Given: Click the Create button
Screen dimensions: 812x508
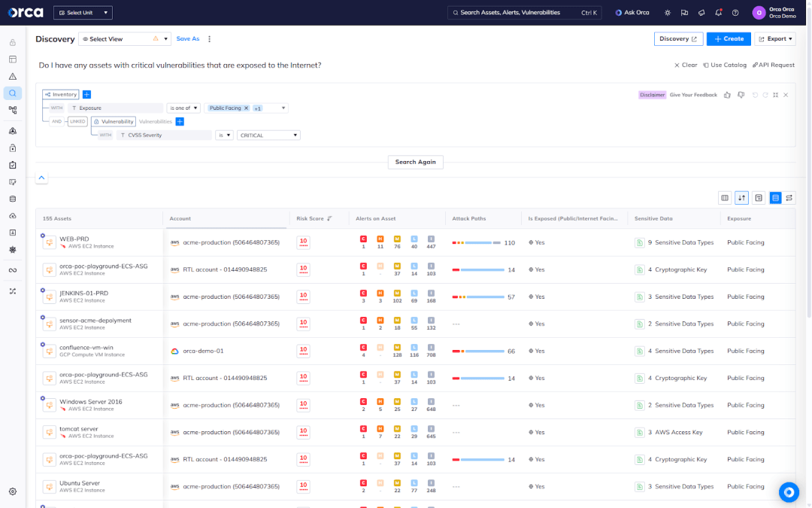Looking at the screenshot, I should 728,38.
